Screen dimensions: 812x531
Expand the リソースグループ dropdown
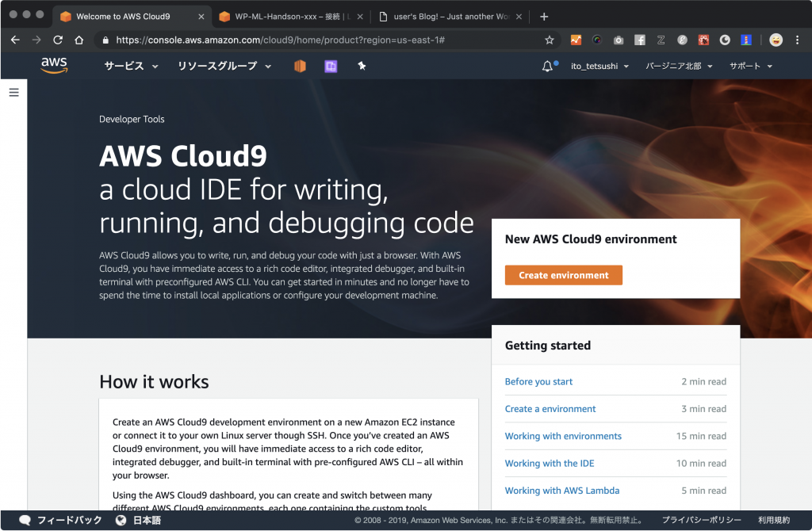pos(224,67)
